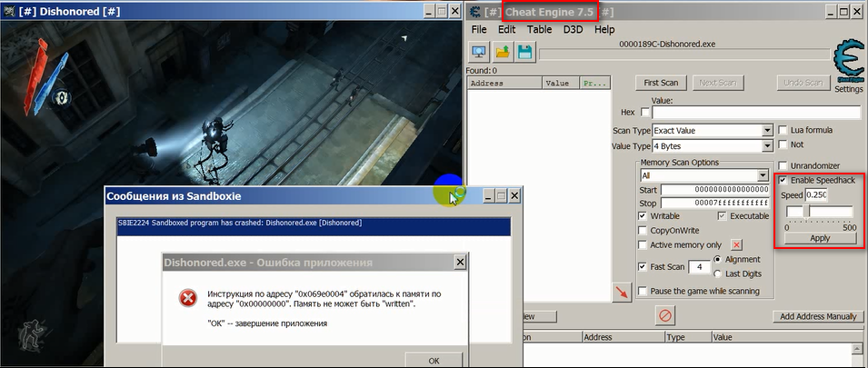The height and width of the screenshot is (368, 868).
Task: Click red X next to Active memory only
Action: 737,244
